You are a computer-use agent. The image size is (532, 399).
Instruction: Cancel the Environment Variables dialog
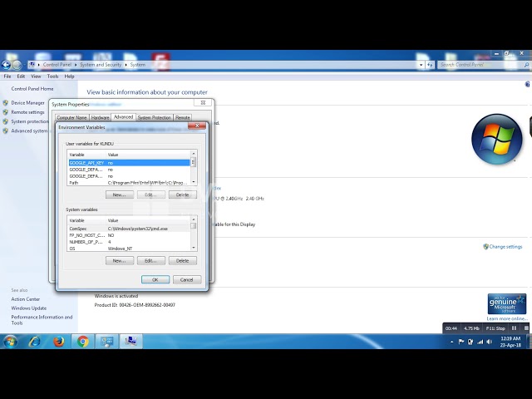[187, 279]
